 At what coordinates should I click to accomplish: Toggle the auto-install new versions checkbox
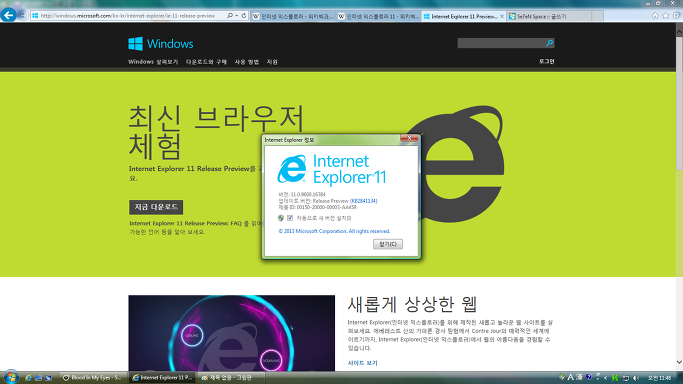290,218
